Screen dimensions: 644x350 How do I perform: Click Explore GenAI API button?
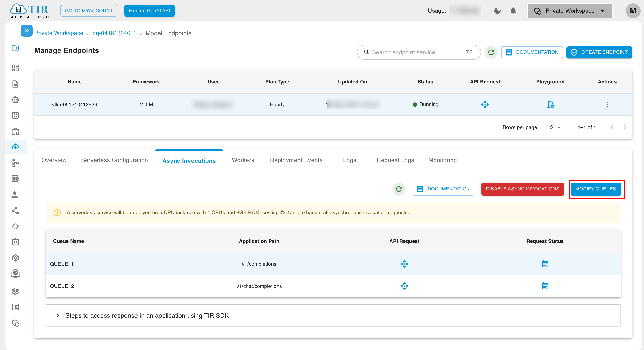tap(149, 11)
